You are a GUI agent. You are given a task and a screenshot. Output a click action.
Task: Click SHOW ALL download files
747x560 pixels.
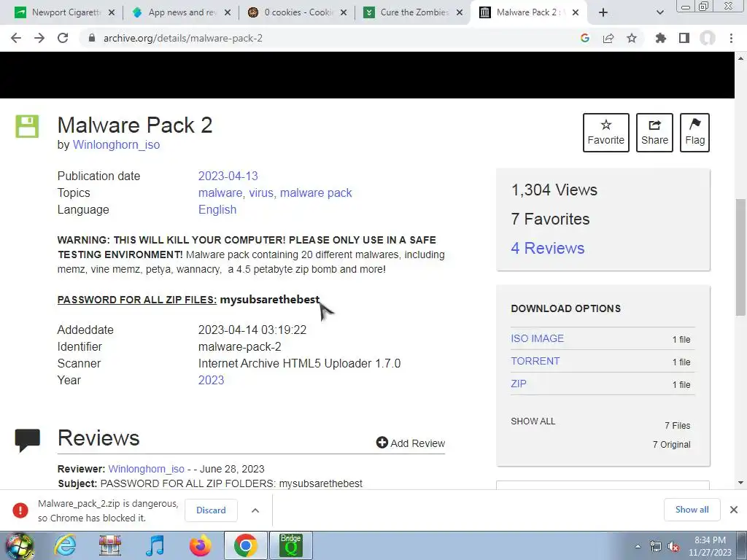(533, 421)
